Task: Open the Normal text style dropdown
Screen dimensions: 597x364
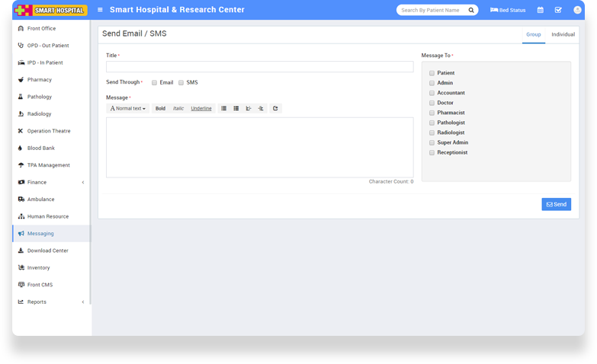Action: click(x=127, y=108)
